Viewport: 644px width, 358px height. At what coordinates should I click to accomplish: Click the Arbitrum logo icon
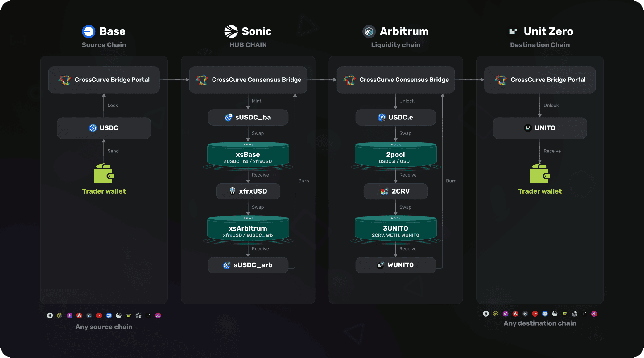pyautogui.click(x=369, y=31)
